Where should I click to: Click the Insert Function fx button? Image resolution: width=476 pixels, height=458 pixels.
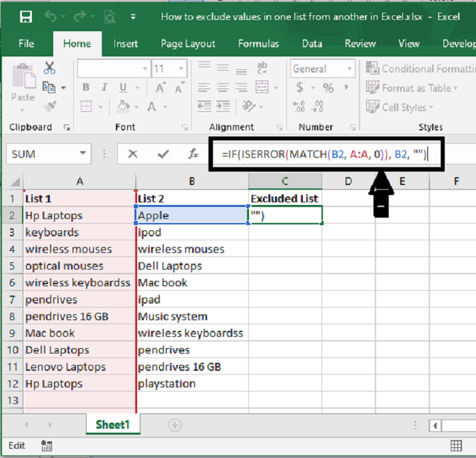pyautogui.click(x=193, y=154)
